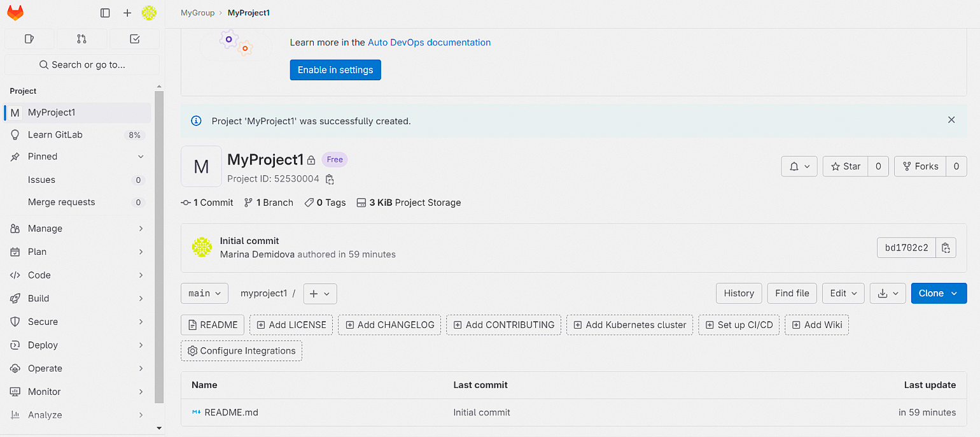Click the Forks button
Viewport: 980px width, 437px height.
pyautogui.click(x=920, y=166)
